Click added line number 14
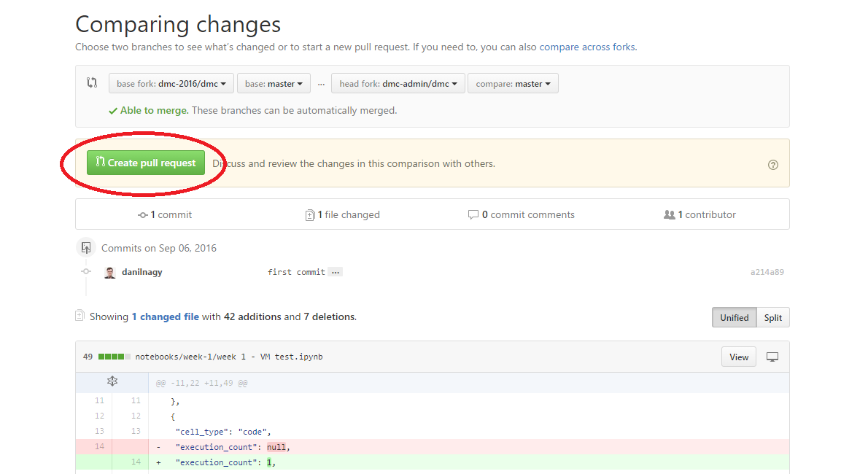The image size is (868, 474). (x=136, y=462)
